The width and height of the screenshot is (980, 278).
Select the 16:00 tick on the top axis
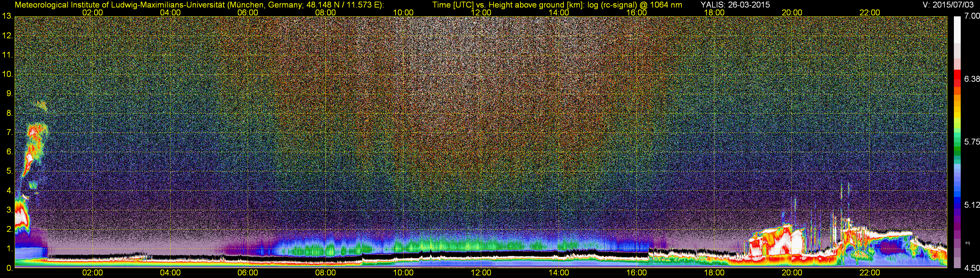[x=636, y=12]
